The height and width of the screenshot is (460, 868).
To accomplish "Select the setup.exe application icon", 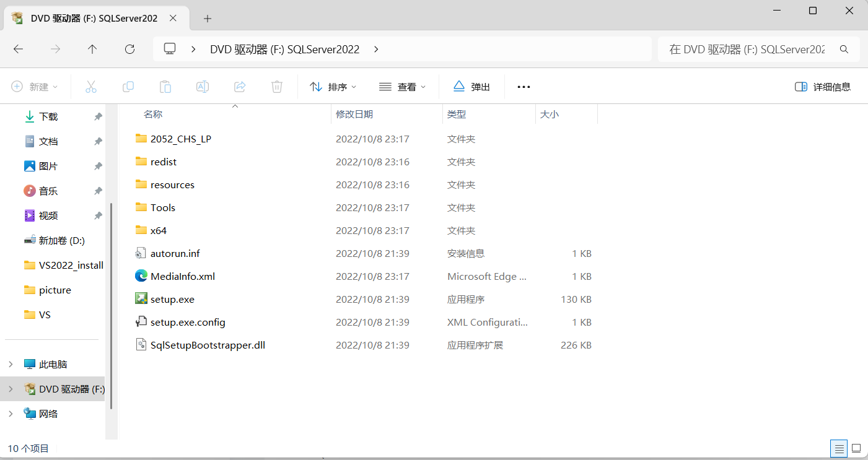I will [x=141, y=298].
